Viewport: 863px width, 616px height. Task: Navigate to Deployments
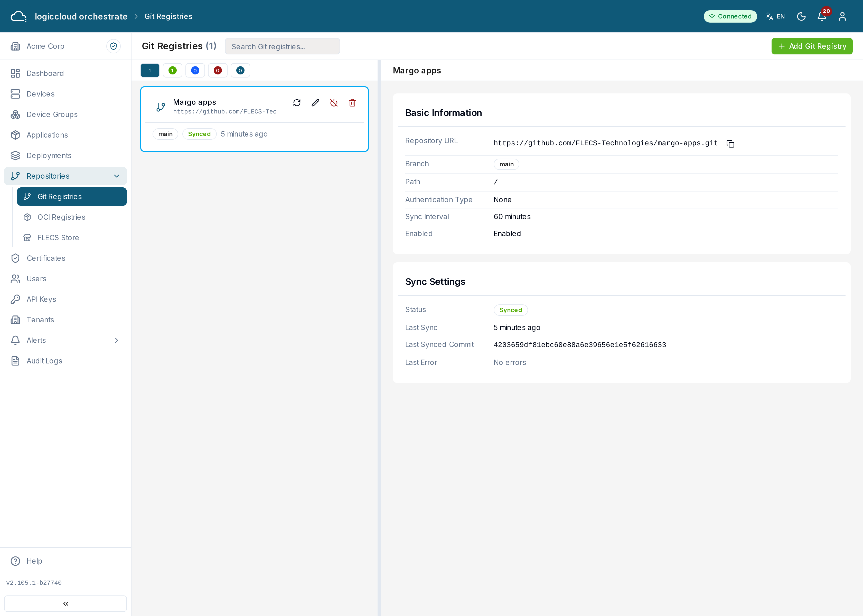coord(65,155)
